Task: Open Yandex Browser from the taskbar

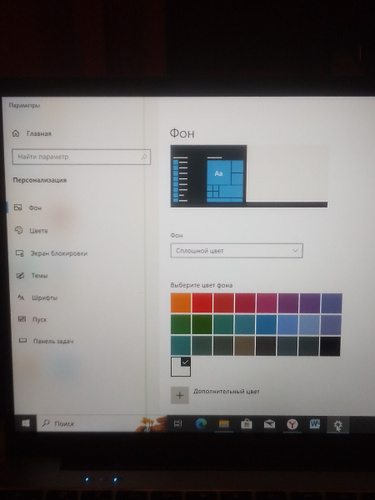Action: 292,424
